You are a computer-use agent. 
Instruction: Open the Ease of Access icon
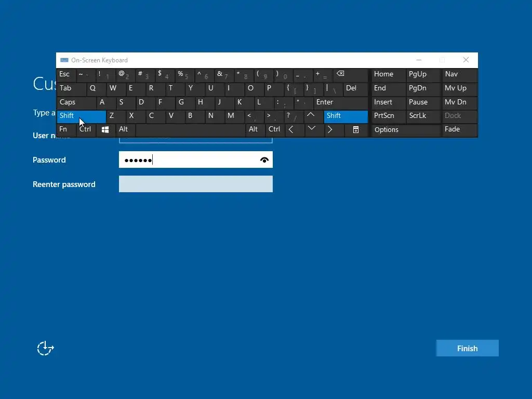46,348
